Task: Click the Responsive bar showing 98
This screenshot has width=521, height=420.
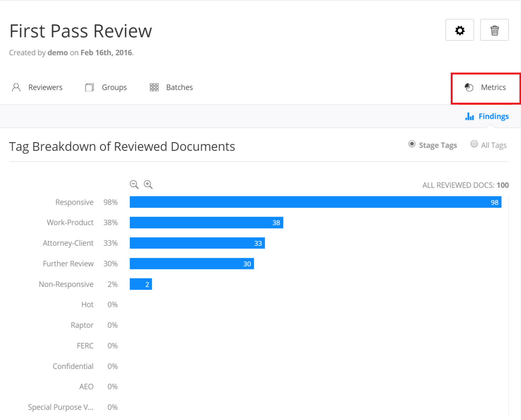Action: 316,202
